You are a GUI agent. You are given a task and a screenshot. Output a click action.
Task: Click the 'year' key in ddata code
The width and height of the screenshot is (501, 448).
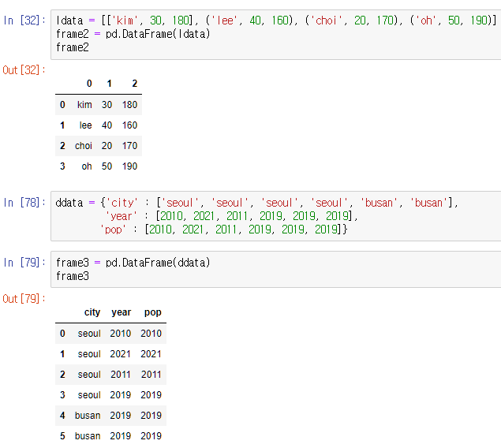(x=121, y=216)
